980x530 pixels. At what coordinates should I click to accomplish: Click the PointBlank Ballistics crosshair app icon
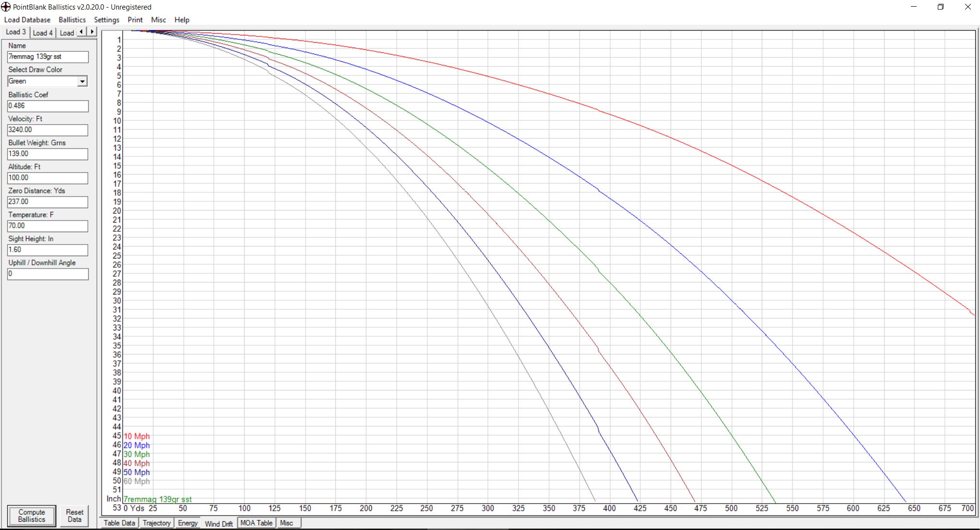click(6, 7)
